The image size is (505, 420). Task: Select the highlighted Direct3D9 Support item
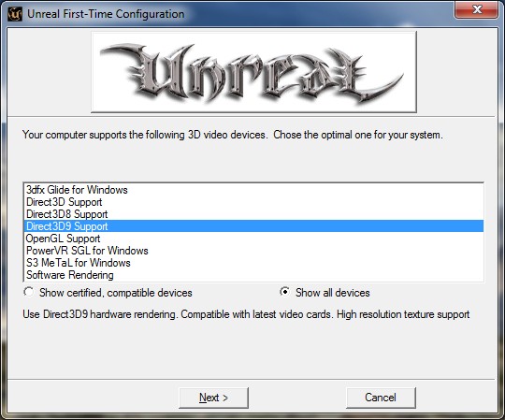253,226
